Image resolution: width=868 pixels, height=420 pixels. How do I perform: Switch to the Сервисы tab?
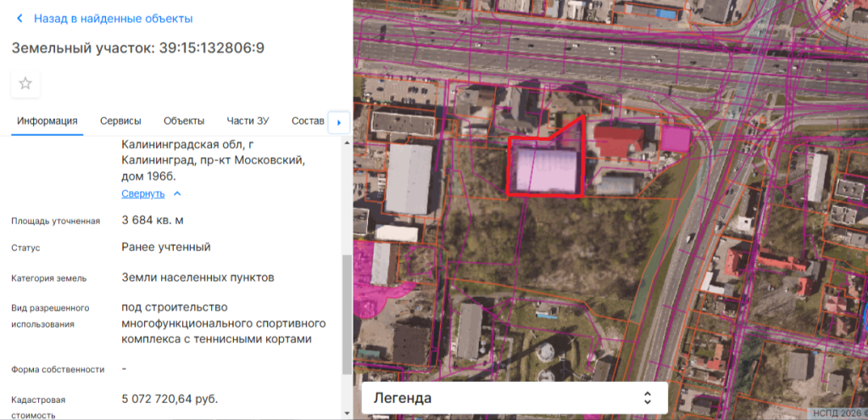click(120, 121)
